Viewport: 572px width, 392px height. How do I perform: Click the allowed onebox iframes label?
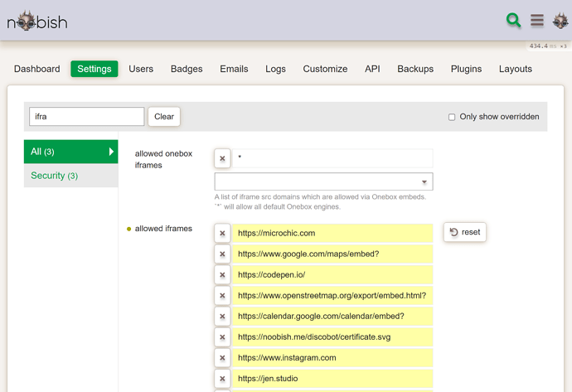[x=163, y=159]
